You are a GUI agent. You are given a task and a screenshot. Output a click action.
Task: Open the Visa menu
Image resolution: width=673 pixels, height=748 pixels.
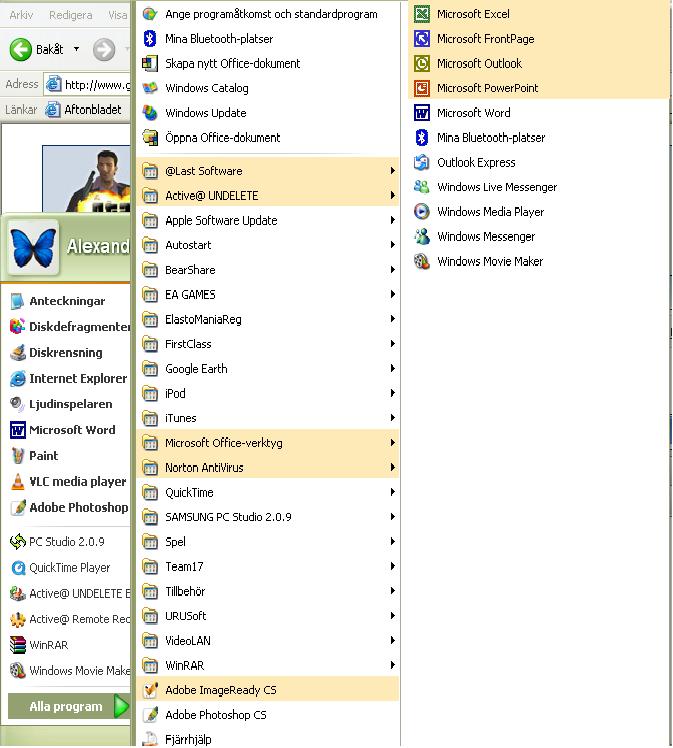point(117,15)
